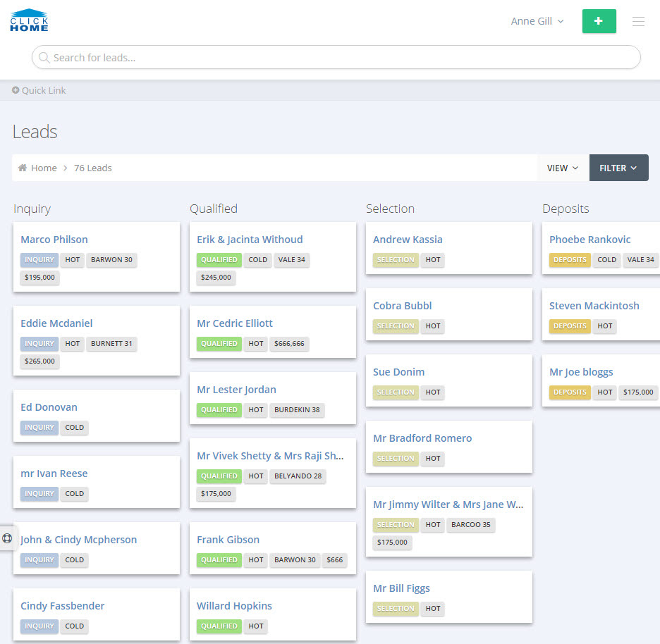Open Phoebe Rankovic lead card
This screenshot has width=660, height=644.
tap(589, 240)
